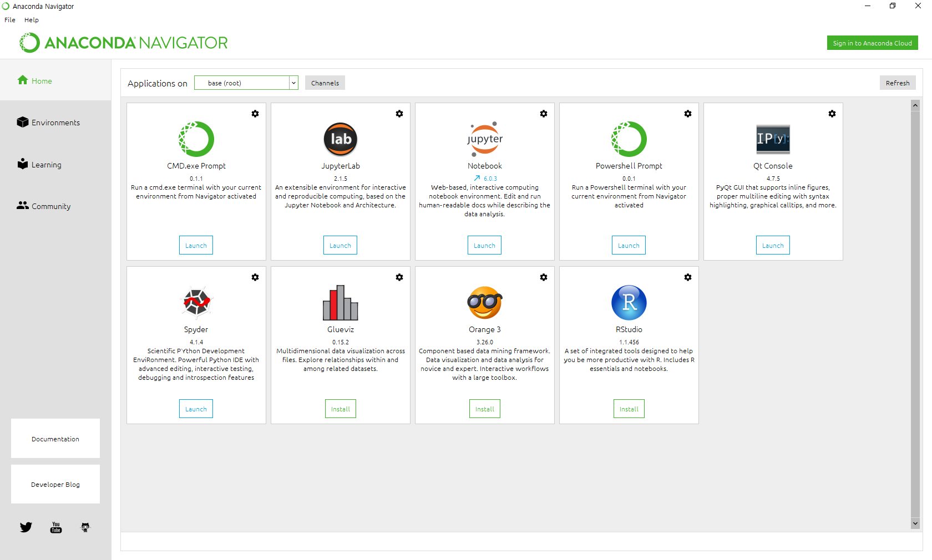Click Spyder version text 4.1.4

click(196, 342)
